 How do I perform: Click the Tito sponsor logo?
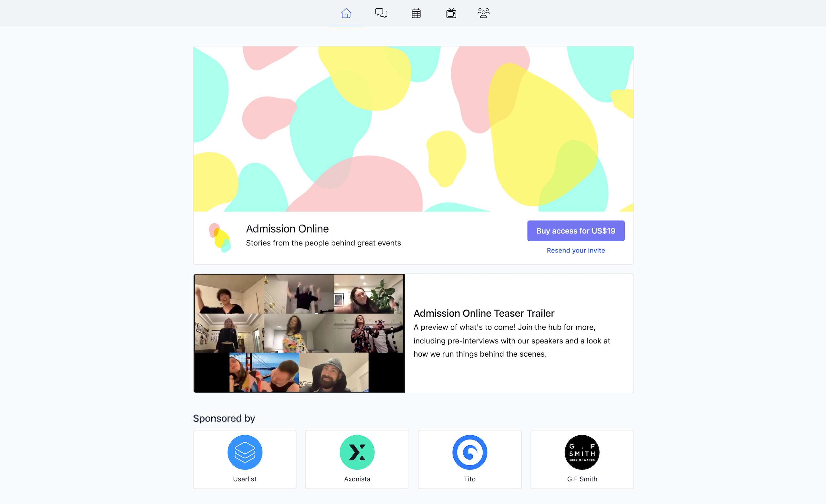click(470, 452)
